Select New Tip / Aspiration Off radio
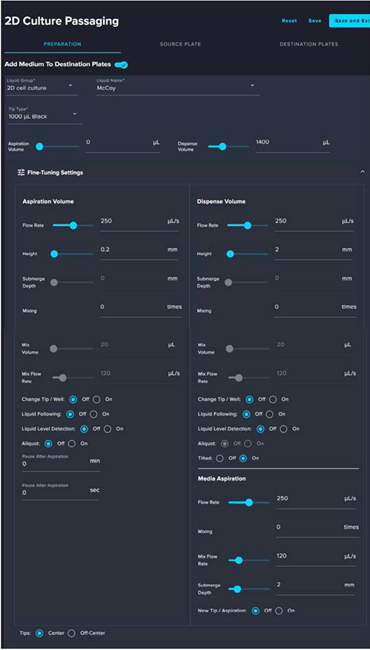370x650 pixels. (256, 611)
